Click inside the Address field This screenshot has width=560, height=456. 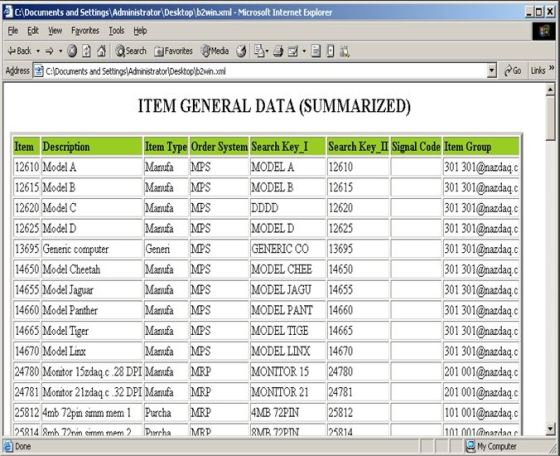(264, 71)
